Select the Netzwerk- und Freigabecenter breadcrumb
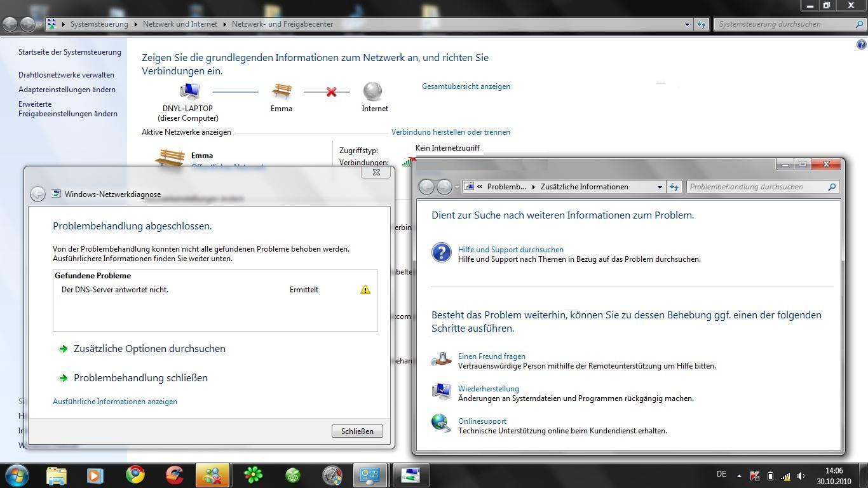 click(x=282, y=24)
